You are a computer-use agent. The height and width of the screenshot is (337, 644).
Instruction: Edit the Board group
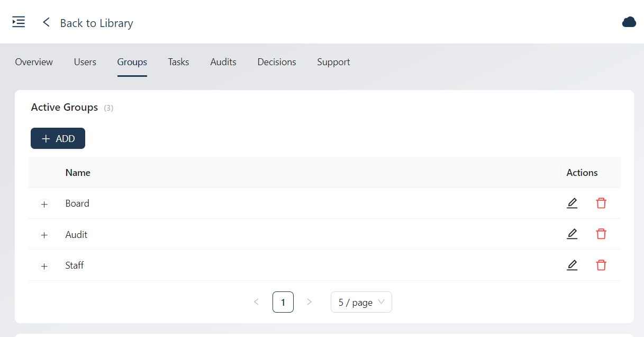[572, 203]
